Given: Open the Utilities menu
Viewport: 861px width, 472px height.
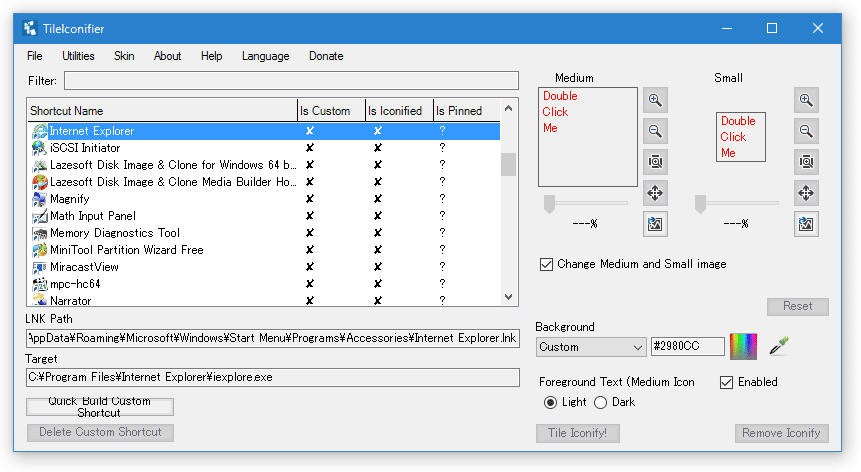Looking at the screenshot, I should click(x=78, y=56).
